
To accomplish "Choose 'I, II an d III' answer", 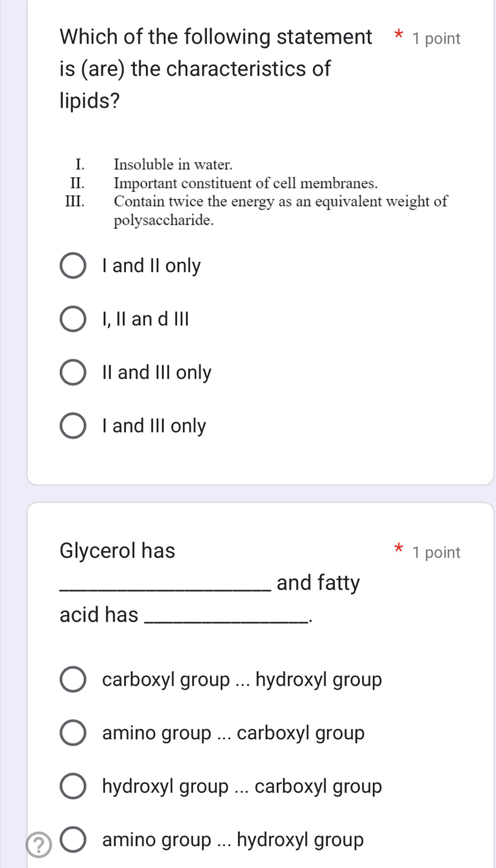I will point(73,319).
